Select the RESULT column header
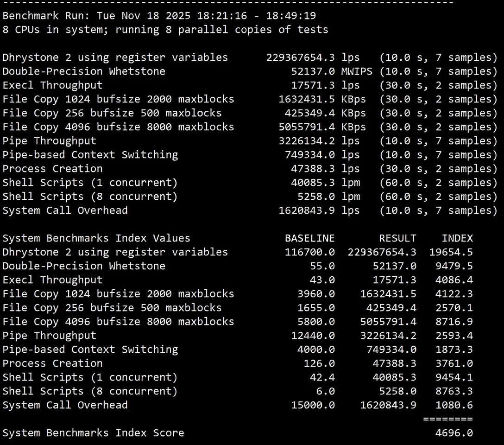This screenshot has height=445, width=504. 397,238
